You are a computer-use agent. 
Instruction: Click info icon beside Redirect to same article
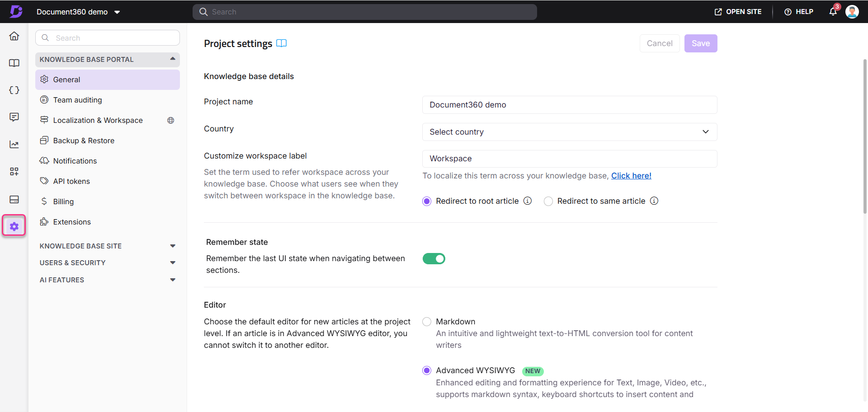tap(654, 201)
